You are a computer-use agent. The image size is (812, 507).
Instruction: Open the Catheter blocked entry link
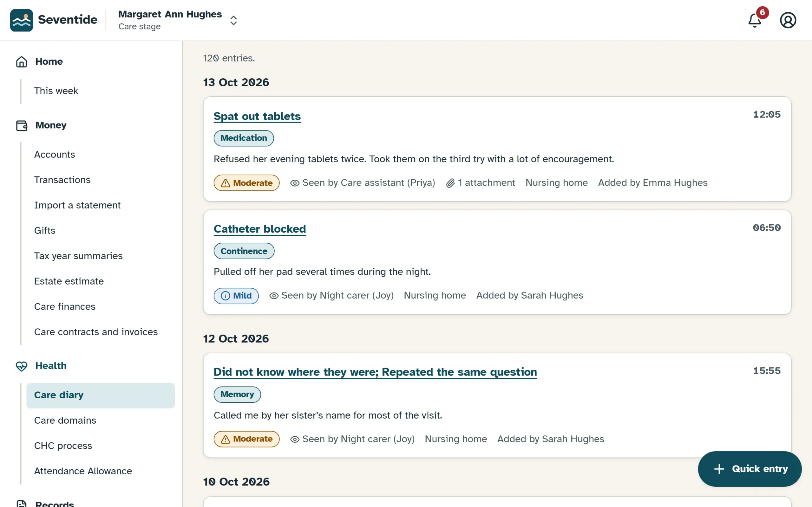(x=260, y=229)
